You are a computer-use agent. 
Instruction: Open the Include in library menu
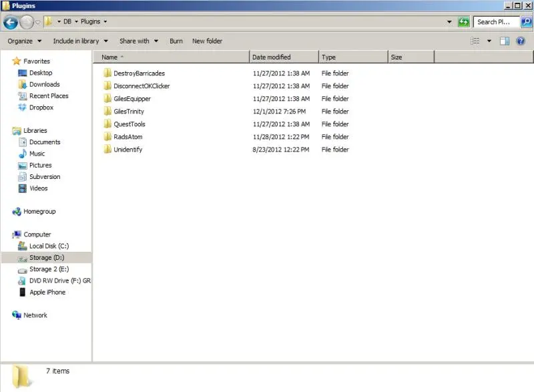tap(80, 41)
